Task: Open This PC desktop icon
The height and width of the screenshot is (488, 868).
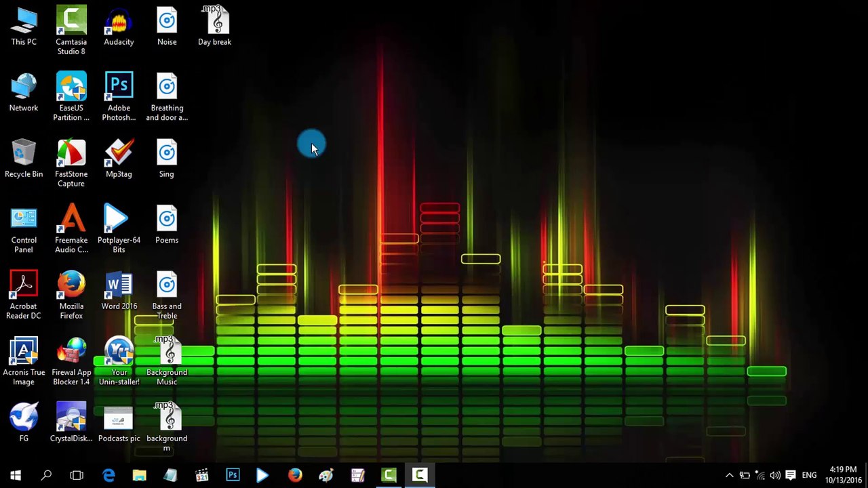Action: 24,27
